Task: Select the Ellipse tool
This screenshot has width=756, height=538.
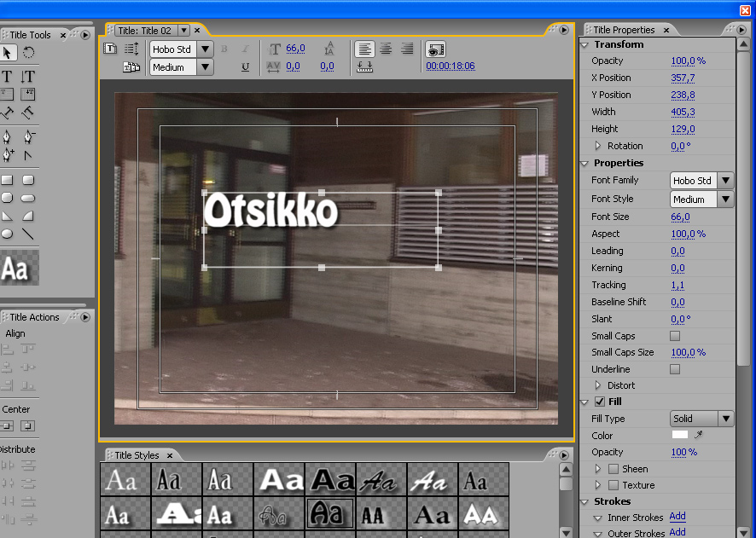Action: pyautogui.click(x=7, y=234)
